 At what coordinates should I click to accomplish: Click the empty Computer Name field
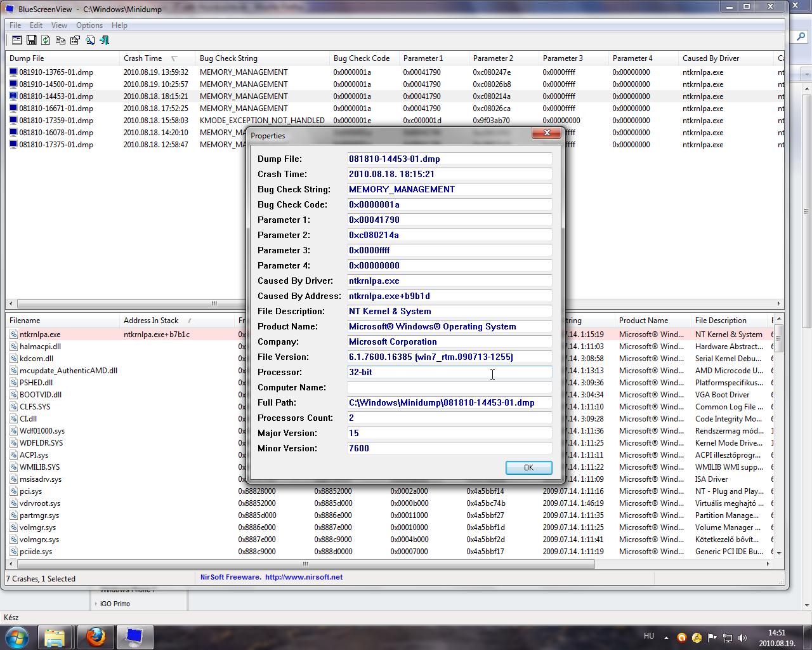point(449,388)
